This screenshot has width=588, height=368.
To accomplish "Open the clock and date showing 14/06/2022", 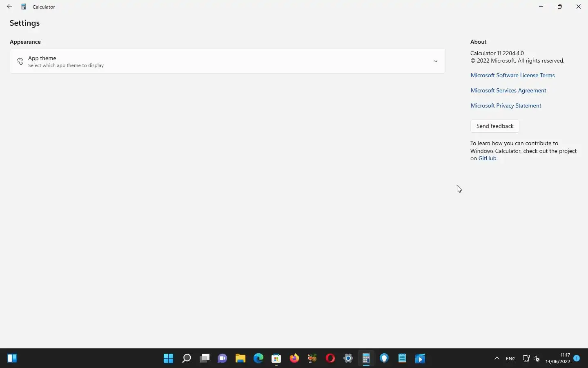I will pos(558,358).
